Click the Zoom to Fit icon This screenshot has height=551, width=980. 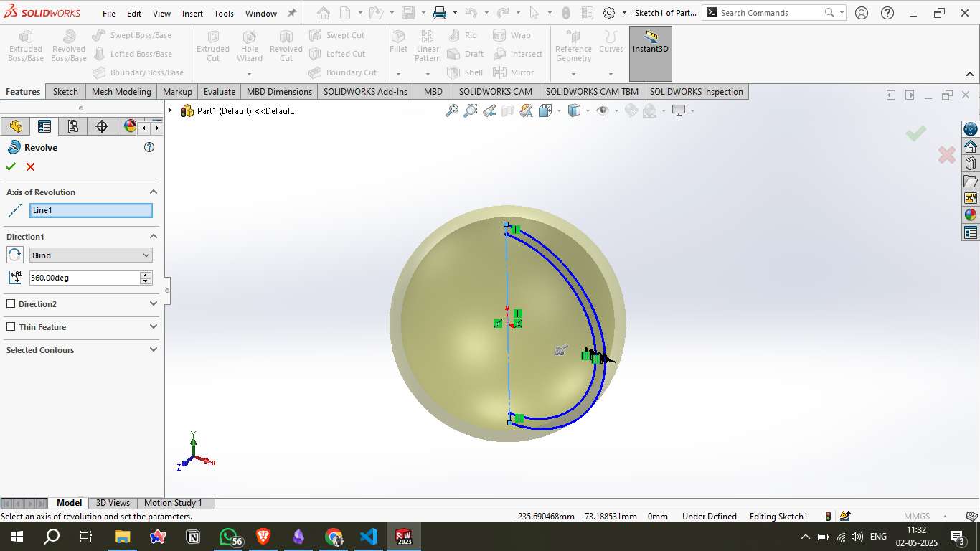[x=452, y=110]
